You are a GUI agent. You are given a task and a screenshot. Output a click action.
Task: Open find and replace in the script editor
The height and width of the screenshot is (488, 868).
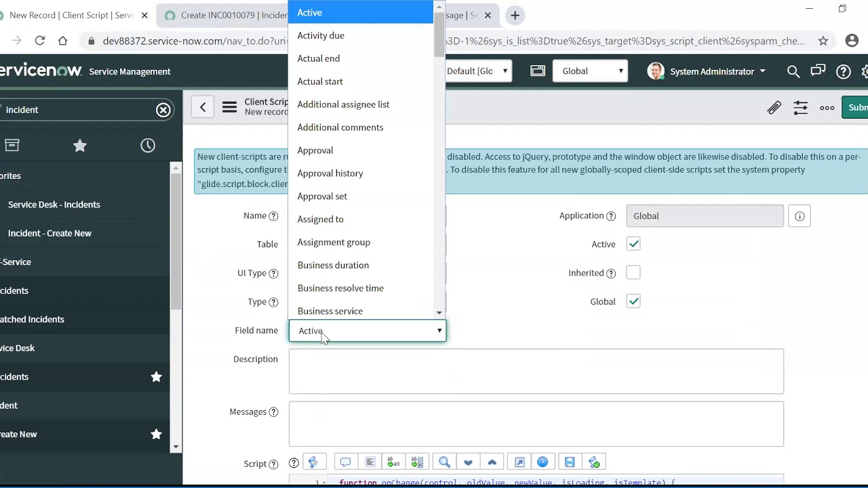pos(444,462)
